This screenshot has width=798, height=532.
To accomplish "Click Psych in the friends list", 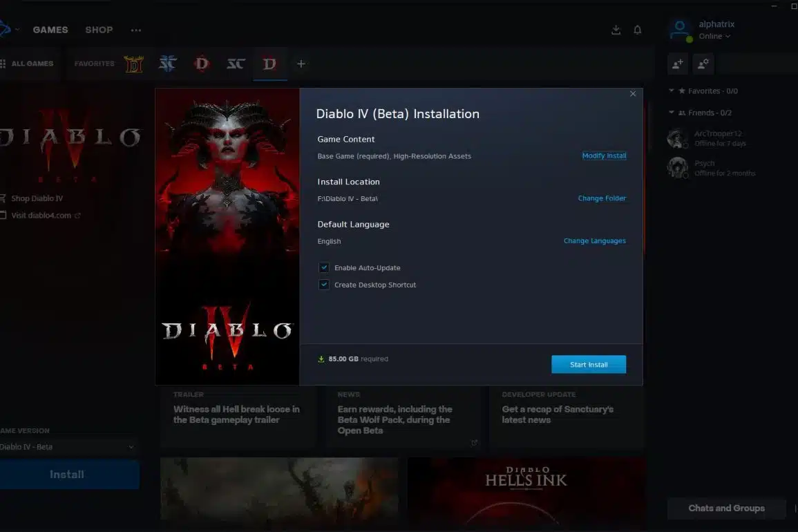I will click(x=704, y=163).
